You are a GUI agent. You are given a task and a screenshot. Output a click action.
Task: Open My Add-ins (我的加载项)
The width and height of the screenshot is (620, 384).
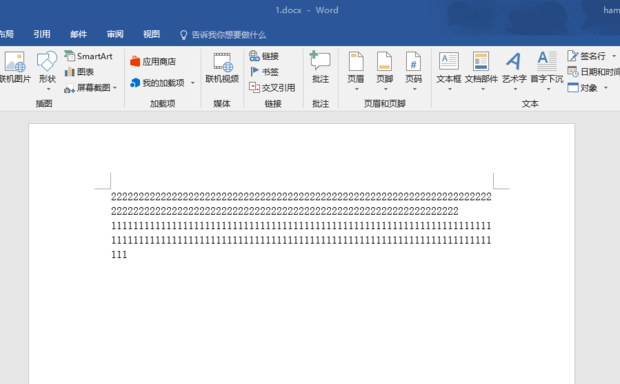pos(157,83)
